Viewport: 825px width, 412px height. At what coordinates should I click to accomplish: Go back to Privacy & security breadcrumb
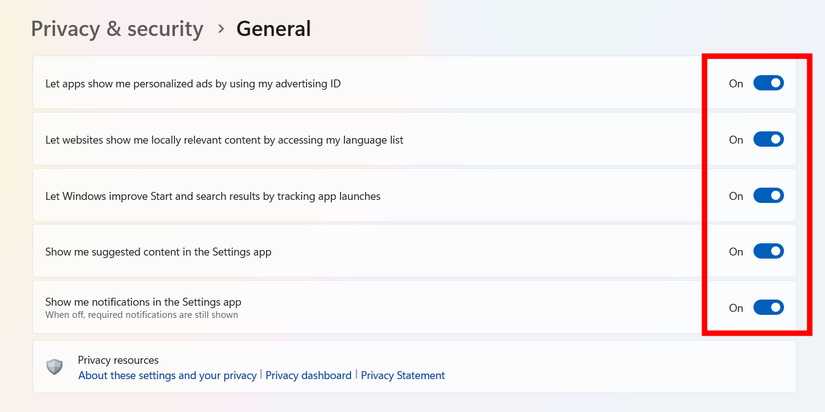[117, 29]
